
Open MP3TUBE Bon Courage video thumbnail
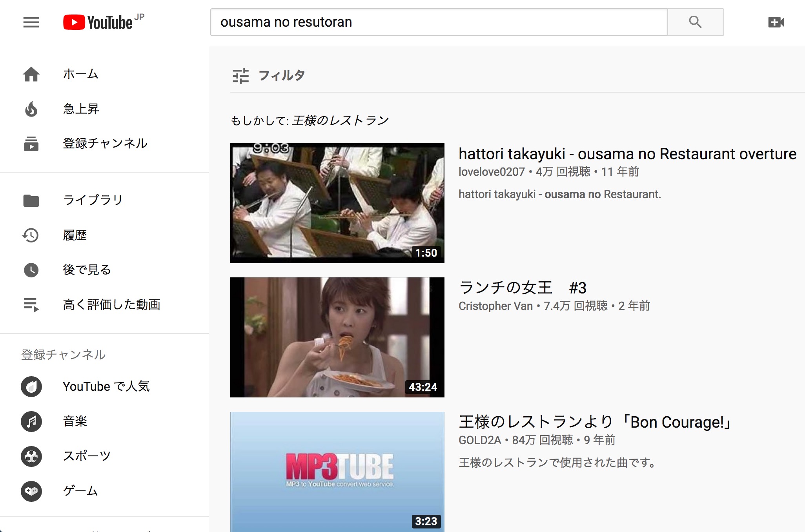pyautogui.click(x=337, y=472)
